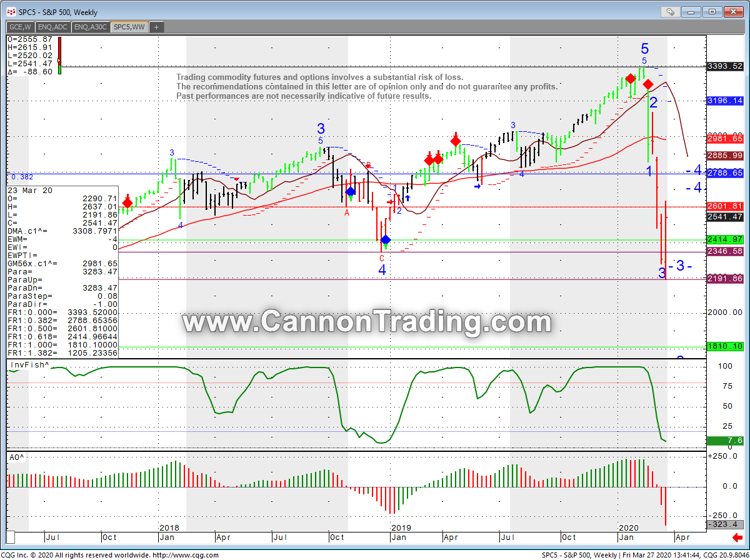
Task: Open the ENQ,ADC tab
Action: click(x=54, y=27)
